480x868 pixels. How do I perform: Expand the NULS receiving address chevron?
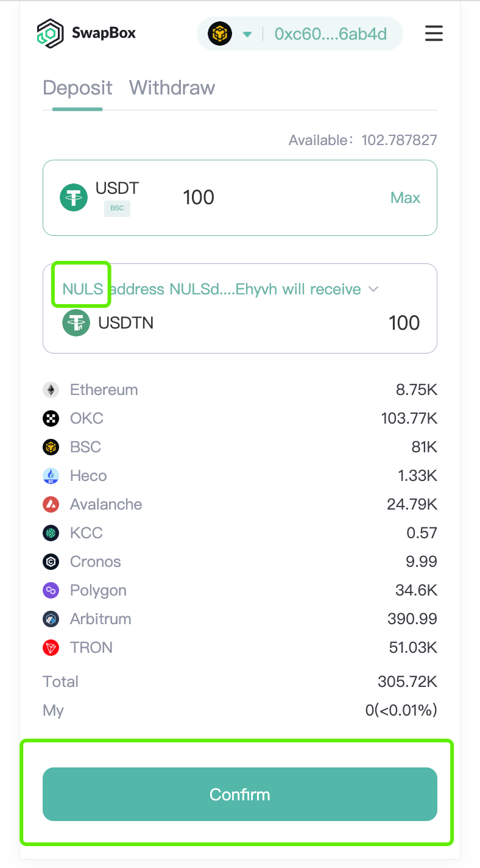point(374,289)
